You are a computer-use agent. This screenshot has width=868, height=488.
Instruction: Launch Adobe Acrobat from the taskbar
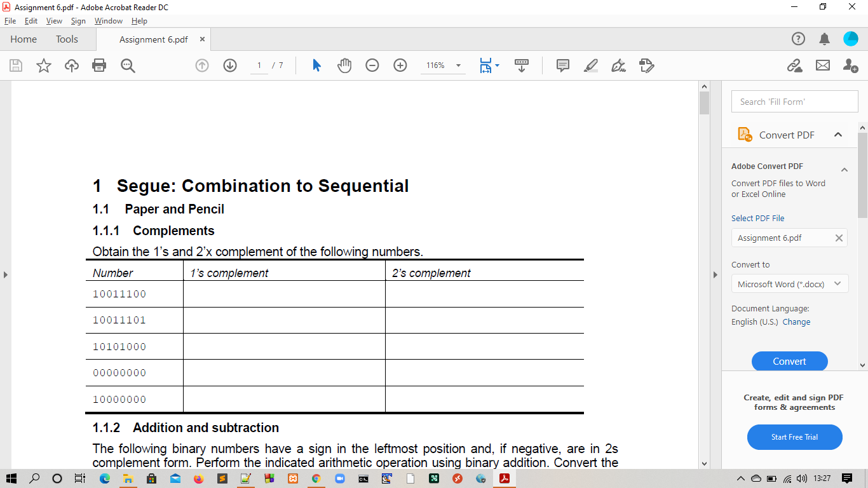[x=504, y=478]
